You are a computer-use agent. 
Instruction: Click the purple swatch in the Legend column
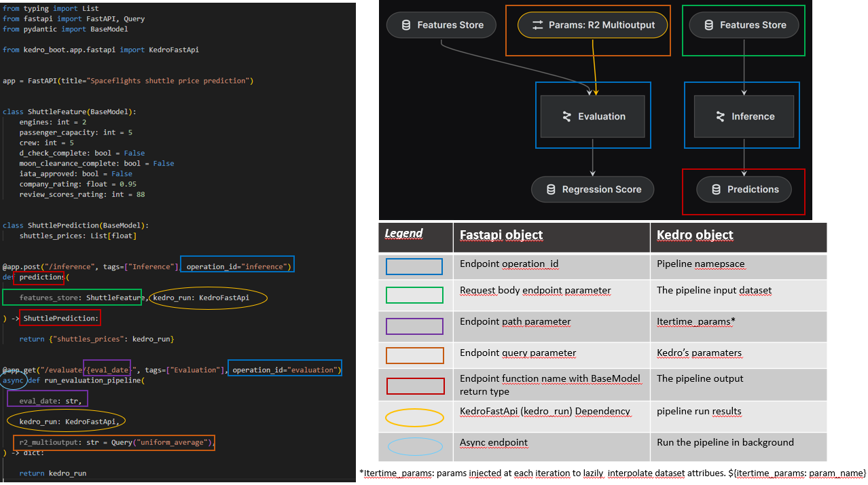(x=414, y=326)
